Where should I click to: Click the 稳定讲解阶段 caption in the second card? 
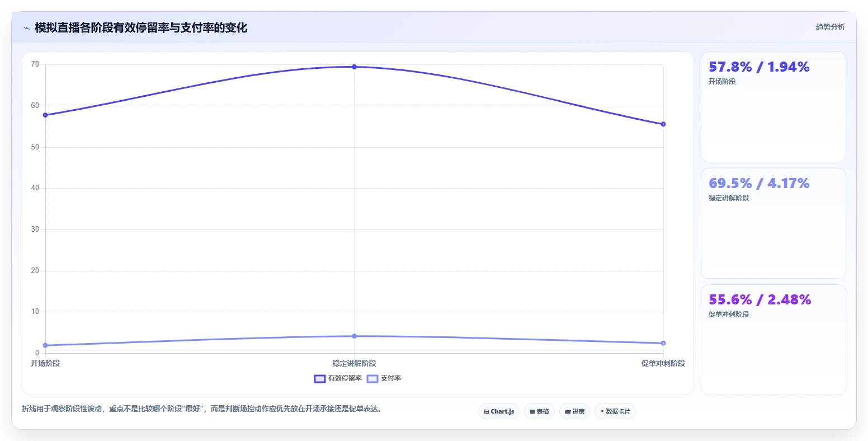pyautogui.click(x=729, y=198)
